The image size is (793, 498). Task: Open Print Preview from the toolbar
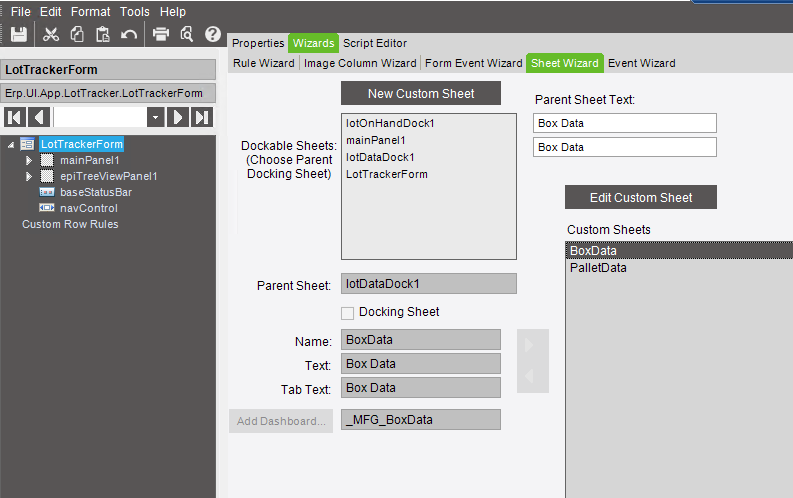tap(186, 34)
